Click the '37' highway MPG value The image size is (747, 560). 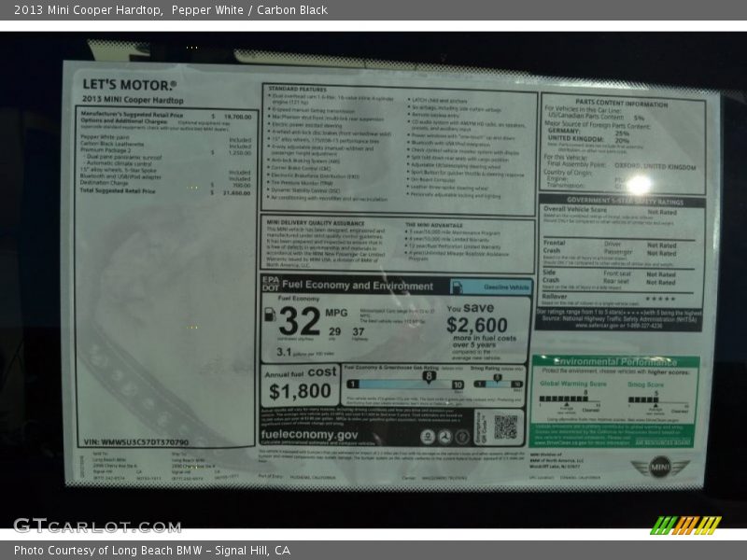(x=359, y=331)
